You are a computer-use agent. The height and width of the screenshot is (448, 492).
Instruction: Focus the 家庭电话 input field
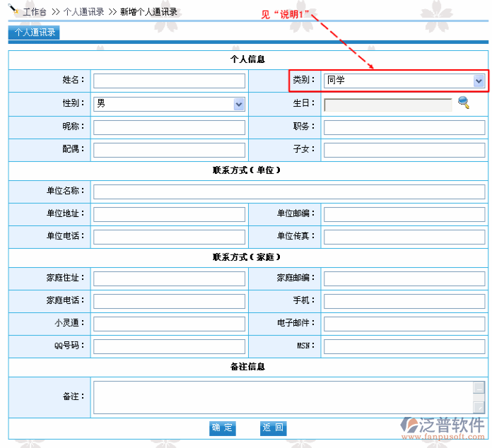click(169, 301)
